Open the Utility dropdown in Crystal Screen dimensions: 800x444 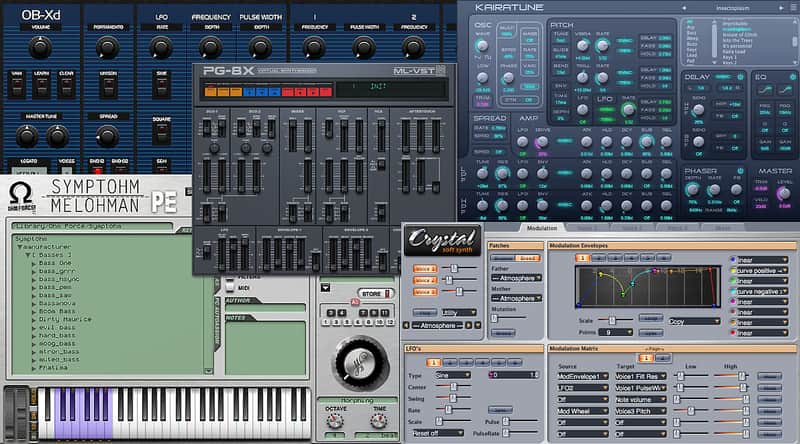point(459,312)
